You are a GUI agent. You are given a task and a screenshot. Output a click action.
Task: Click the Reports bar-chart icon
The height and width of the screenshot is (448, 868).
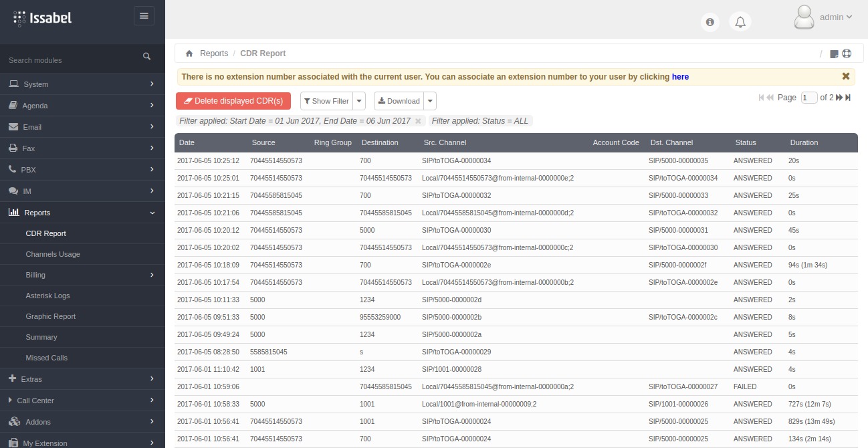(x=15, y=213)
